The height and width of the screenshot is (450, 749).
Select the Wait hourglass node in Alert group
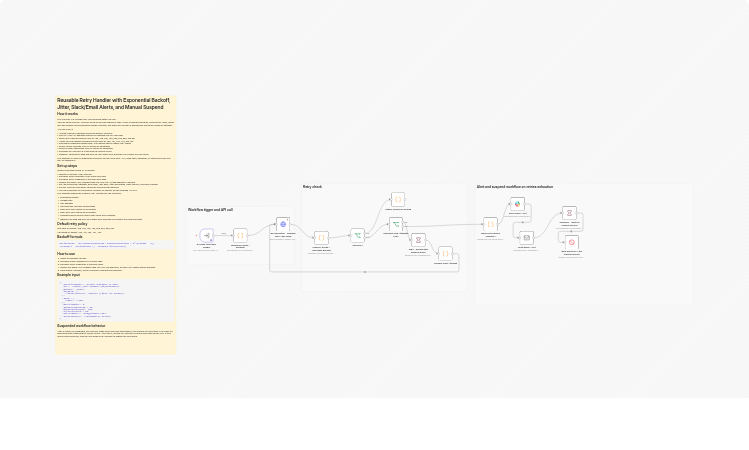pos(569,213)
